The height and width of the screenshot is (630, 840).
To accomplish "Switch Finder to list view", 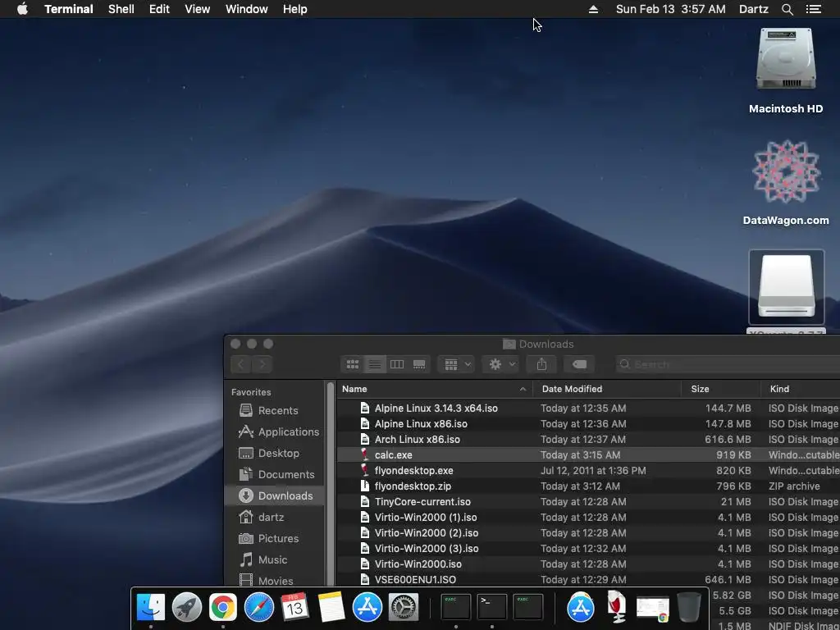I will click(x=375, y=364).
